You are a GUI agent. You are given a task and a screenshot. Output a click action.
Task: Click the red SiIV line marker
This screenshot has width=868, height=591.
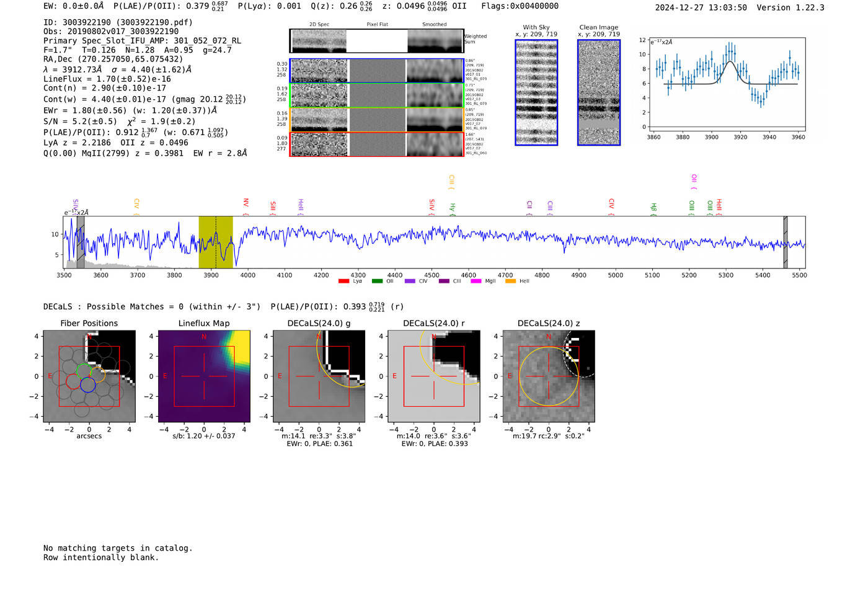click(x=432, y=207)
